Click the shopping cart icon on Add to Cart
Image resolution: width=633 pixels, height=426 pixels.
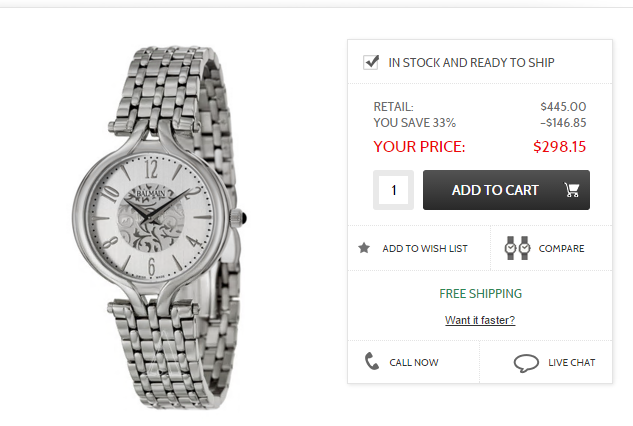[572, 190]
